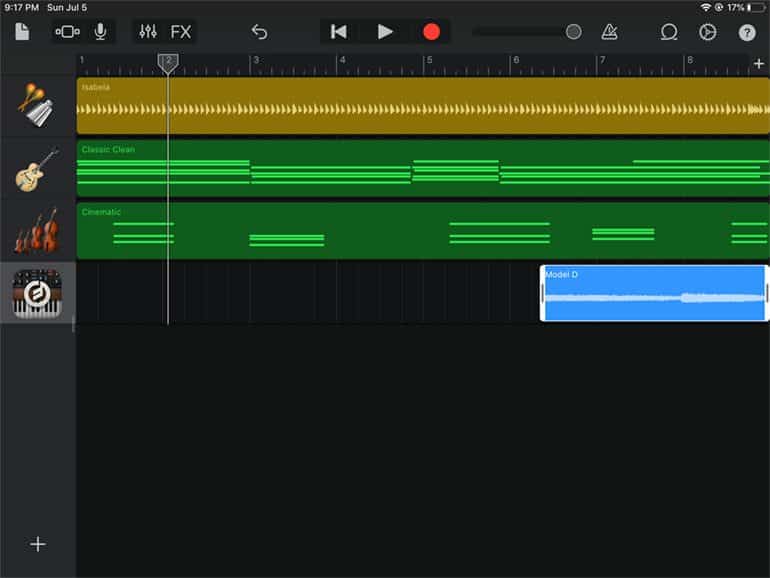Open My Songs document browser
Screen dimensions: 770x578
point(22,32)
